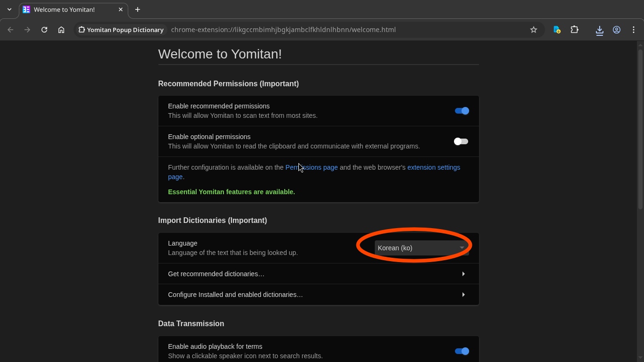
Task: Go to the browser home page icon
Action: tap(61, 30)
